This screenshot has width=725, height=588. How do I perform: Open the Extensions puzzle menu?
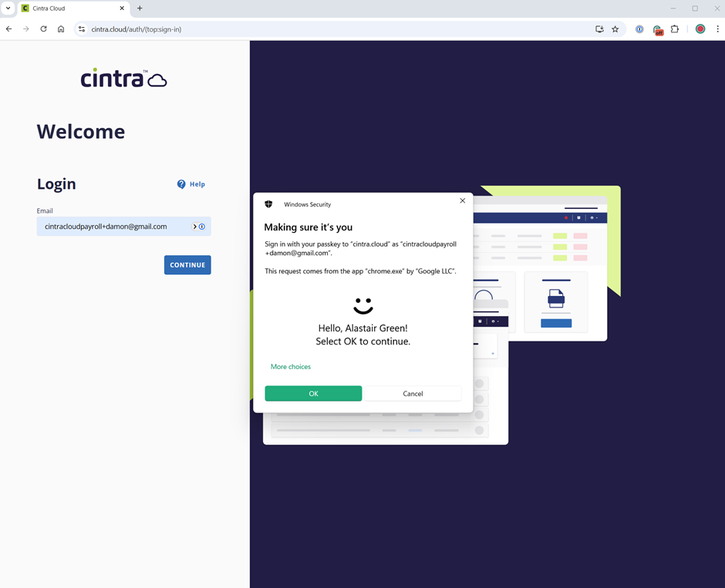click(675, 29)
